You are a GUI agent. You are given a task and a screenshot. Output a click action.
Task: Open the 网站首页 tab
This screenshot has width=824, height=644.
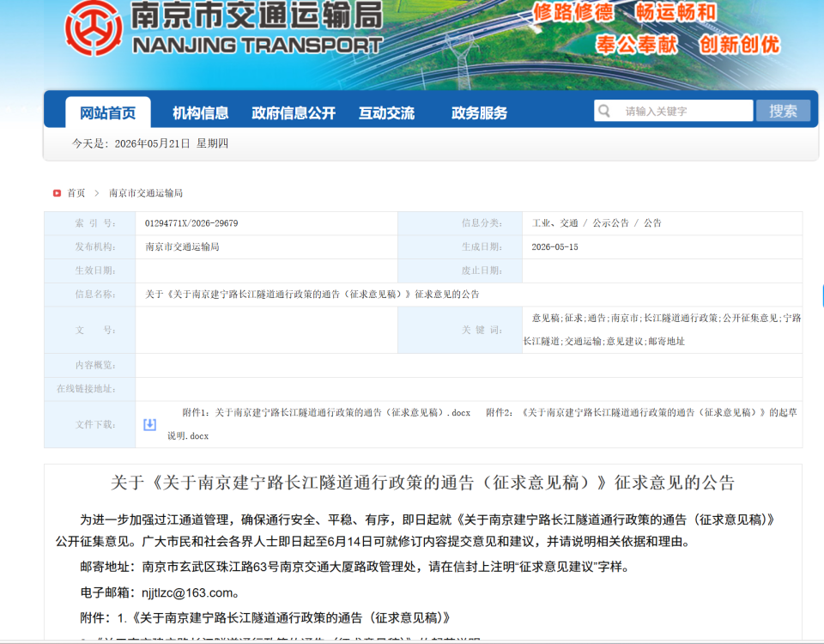click(x=108, y=112)
